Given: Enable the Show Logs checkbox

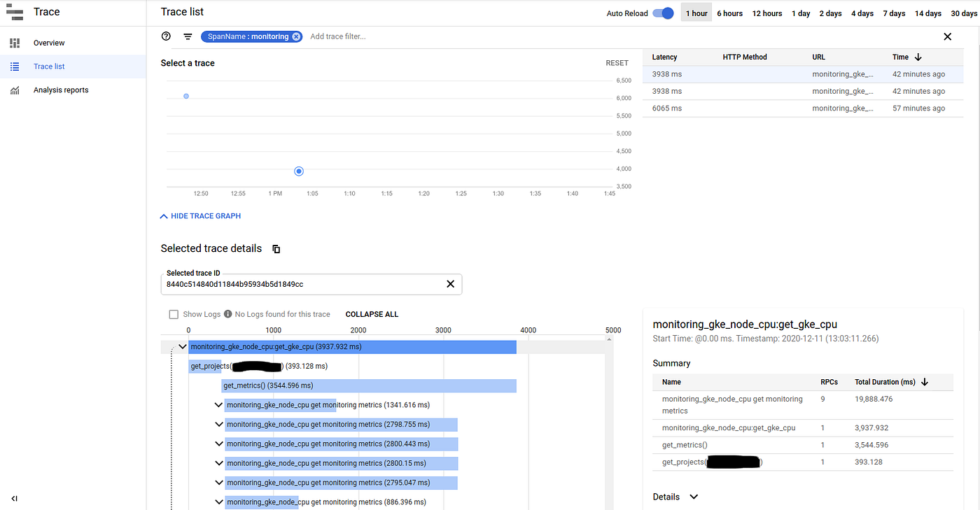Looking at the screenshot, I should click(174, 314).
